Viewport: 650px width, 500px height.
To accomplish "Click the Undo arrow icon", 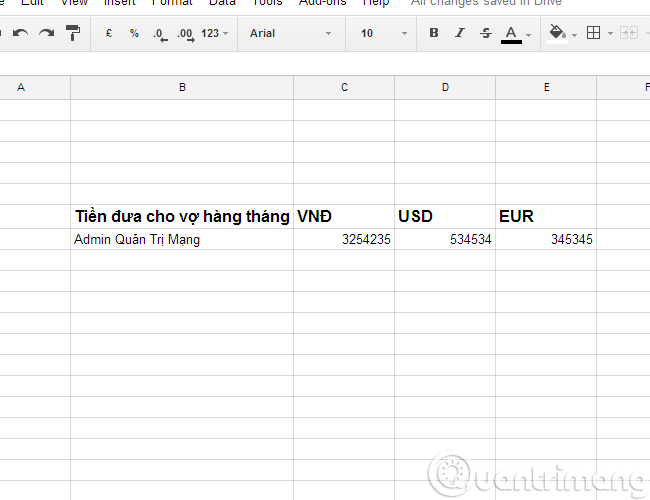I will coord(20,33).
